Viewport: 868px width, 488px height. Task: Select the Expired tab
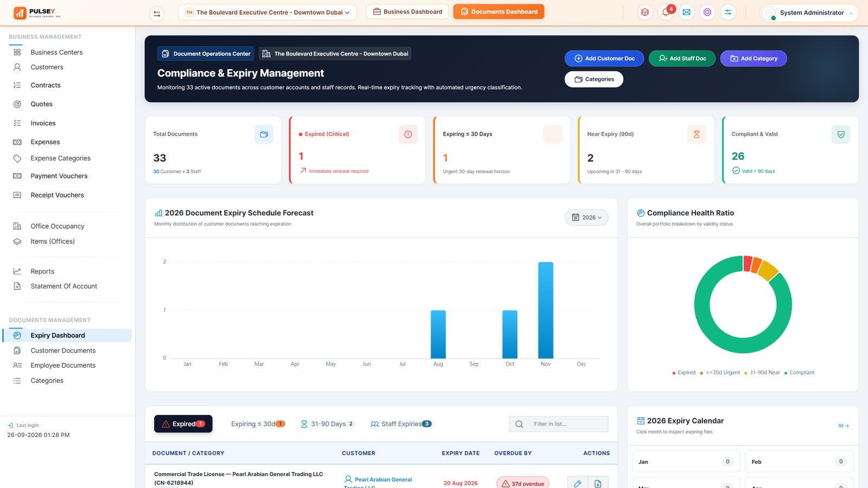point(183,424)
